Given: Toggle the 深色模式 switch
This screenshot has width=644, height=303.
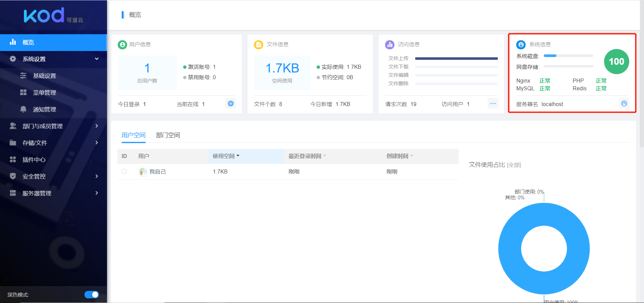Looking at the screenshot, I should pyautogui.click(x=92, y=295).
